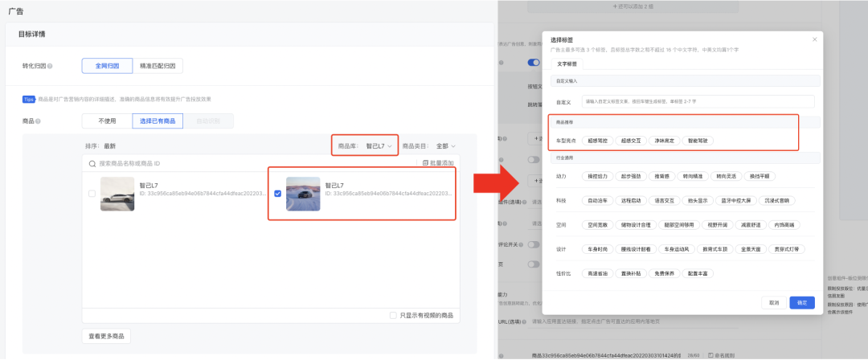The width and height of the screenshot is (868, 360).
Task: Click 查看更多商品 button
Action: tap(106, 336)
